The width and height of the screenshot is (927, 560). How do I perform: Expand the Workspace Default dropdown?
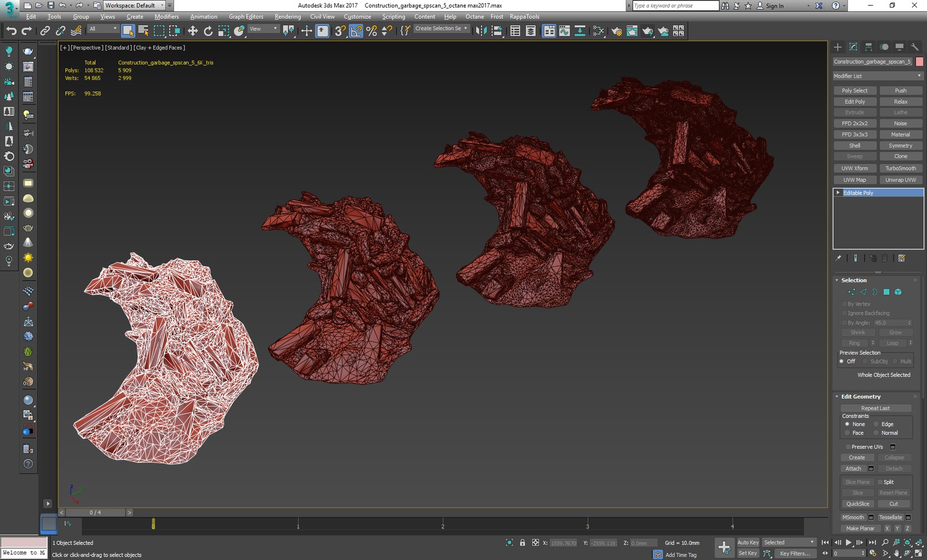click(134, 6)
